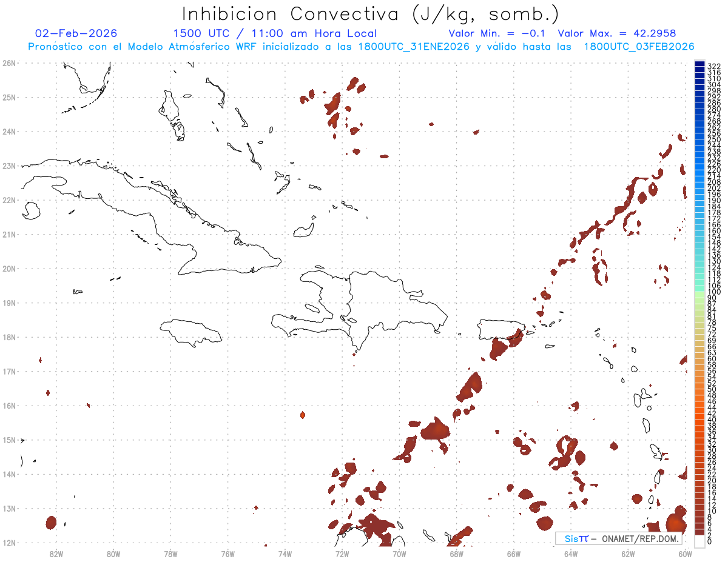Click the '202' colorbar label

pos(714,188)
